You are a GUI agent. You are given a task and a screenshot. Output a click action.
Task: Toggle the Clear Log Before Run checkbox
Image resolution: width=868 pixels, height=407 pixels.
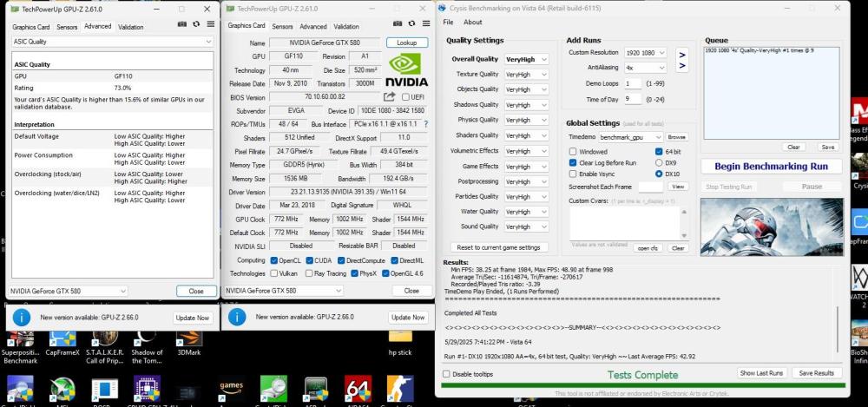point(573,162)
